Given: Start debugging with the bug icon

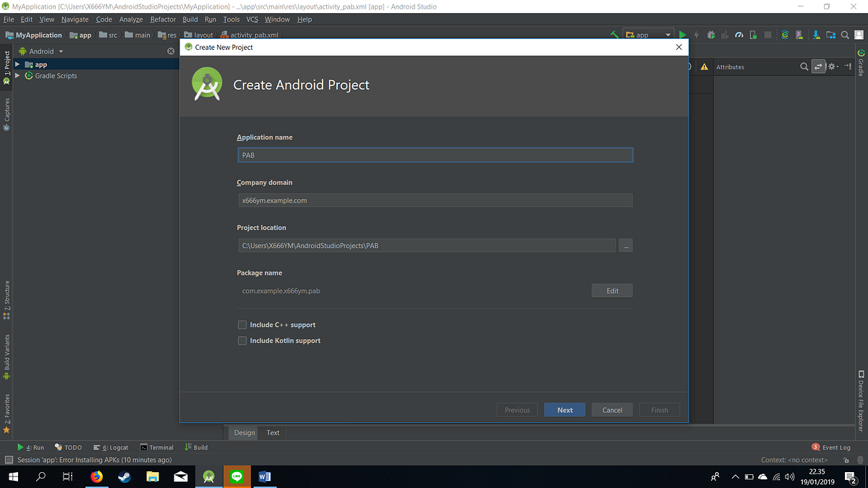Looking at the screenshot, I should [x=711, y=34].
